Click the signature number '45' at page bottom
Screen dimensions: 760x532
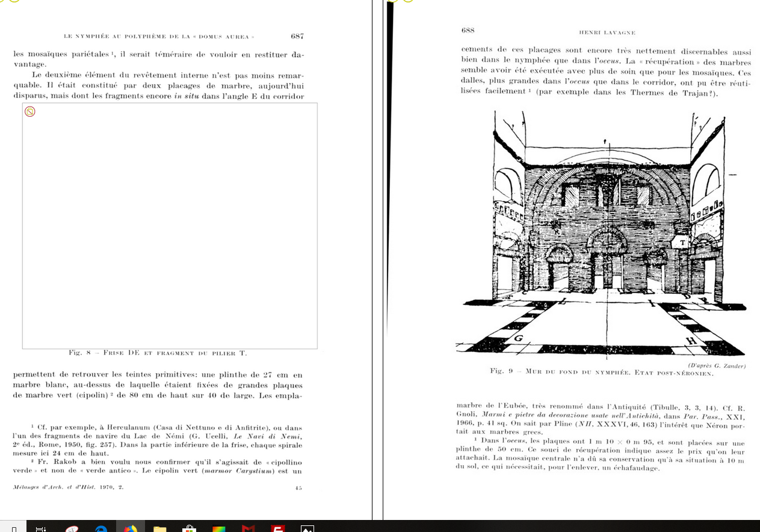[x=299, y=487]
